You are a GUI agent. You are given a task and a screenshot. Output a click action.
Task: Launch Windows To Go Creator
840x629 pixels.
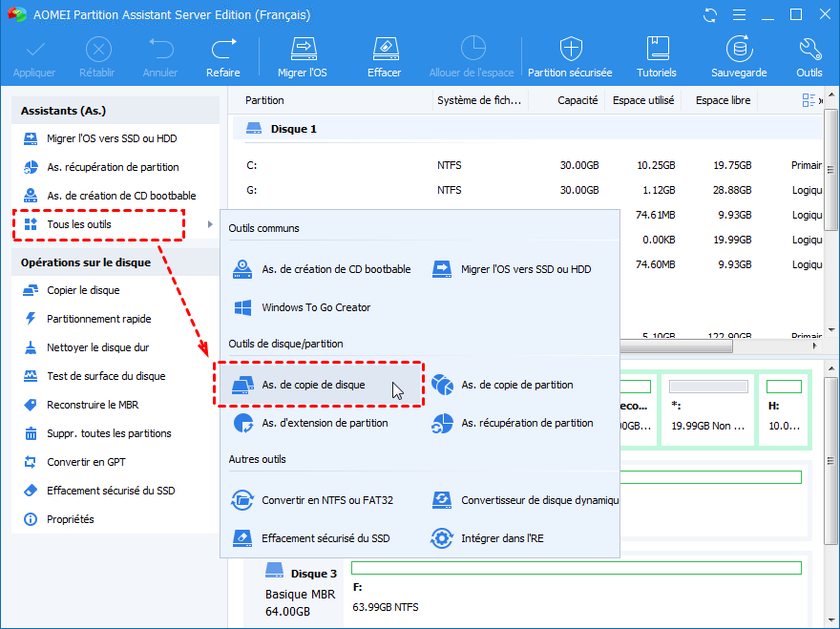click(x=302, y=307)
